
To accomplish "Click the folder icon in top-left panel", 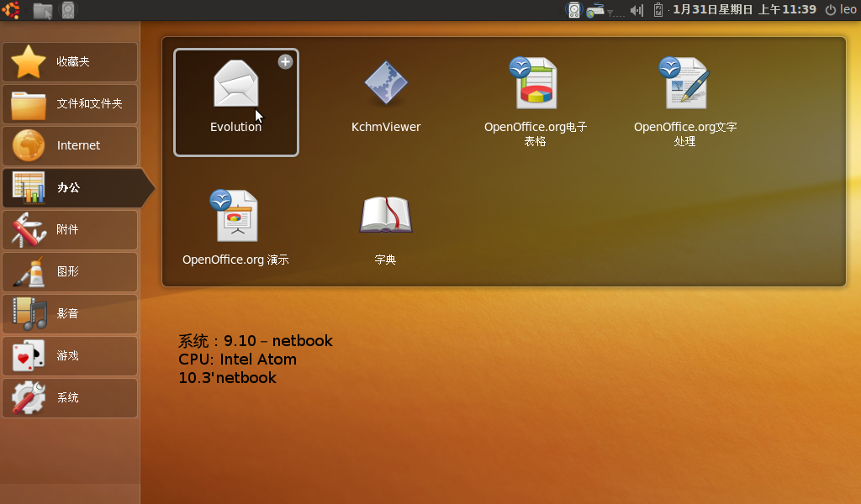I will pos(42,10).
